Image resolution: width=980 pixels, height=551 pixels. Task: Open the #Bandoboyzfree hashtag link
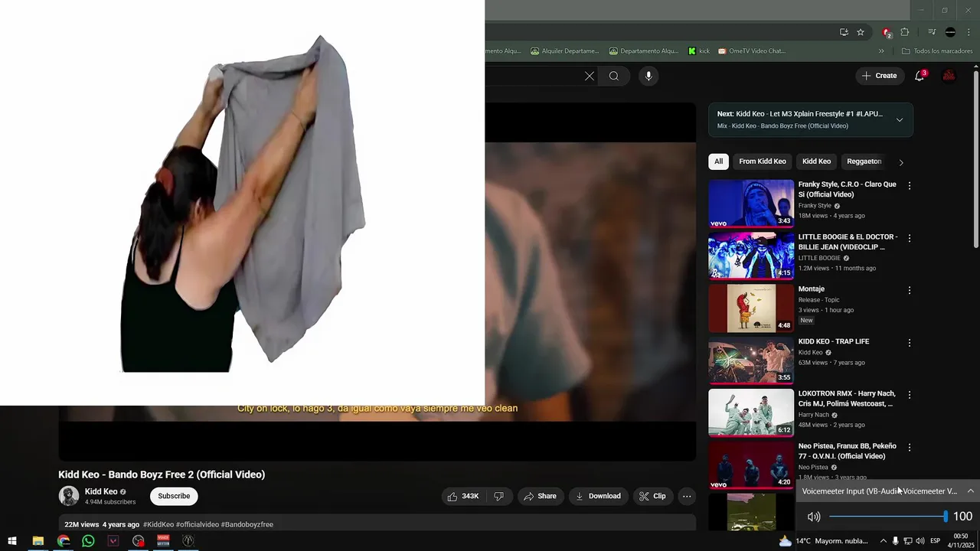point(247,525)
